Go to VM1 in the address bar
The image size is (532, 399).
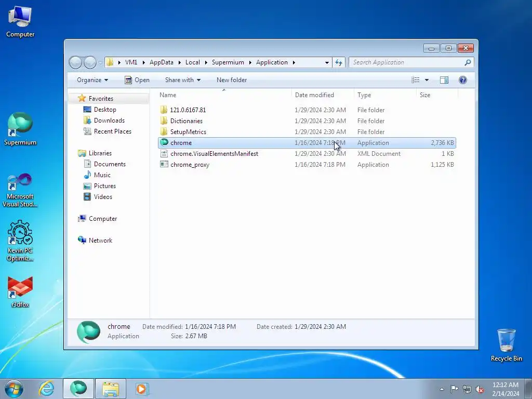tap(131, 62)
